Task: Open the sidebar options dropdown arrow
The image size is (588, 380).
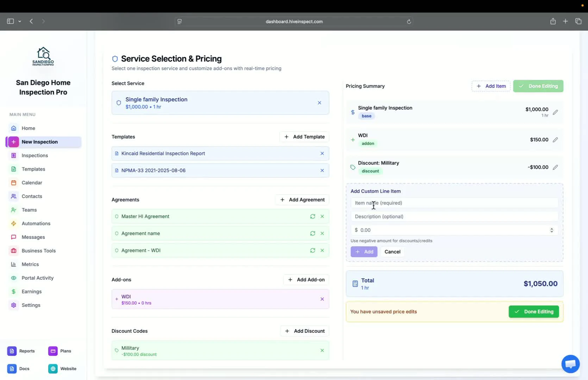Action: tap(20, 21)
